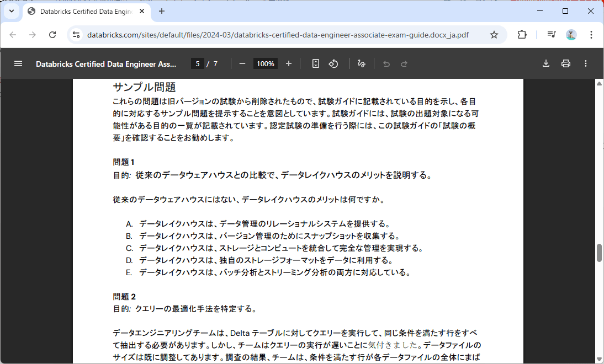This screenshot has width=604, height=364.
Task: Go forward to the next page
Action: tap(33, 35)
